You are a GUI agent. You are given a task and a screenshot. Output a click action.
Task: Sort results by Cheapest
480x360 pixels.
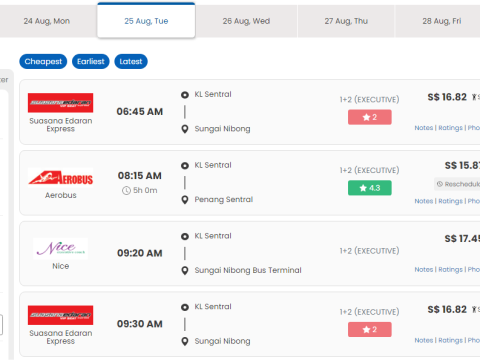point(43,62)
